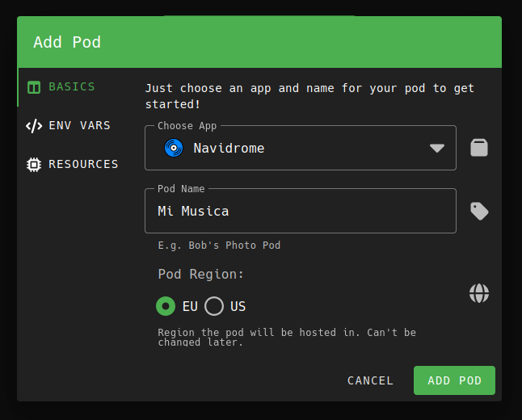Click the Bob's Photo Pod hint text

[x=219, y=245]
